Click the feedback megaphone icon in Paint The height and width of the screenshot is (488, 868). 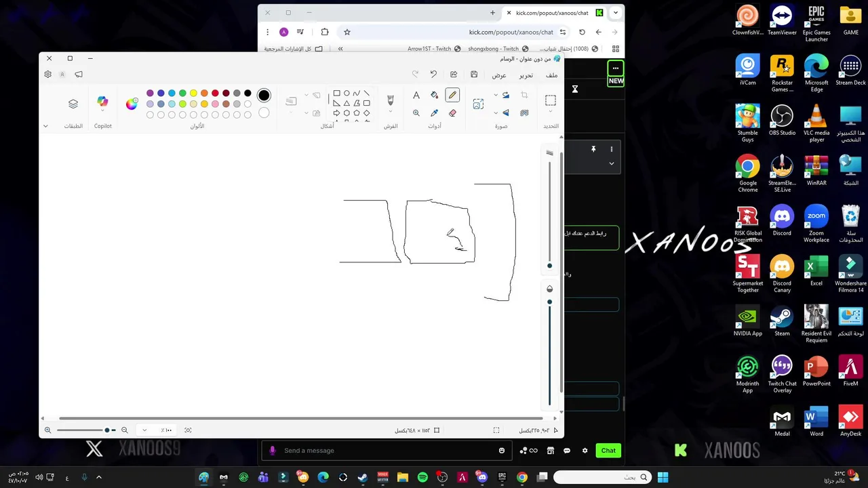79,75
